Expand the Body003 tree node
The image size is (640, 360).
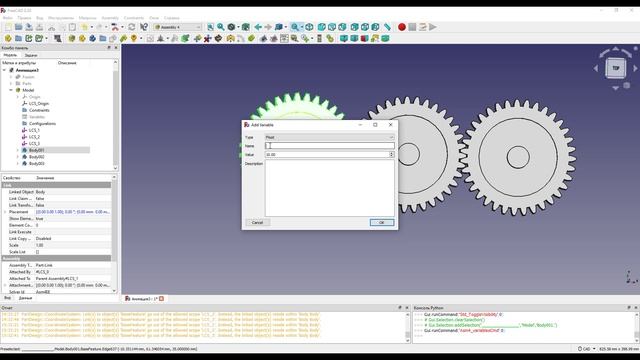[18, 163]
